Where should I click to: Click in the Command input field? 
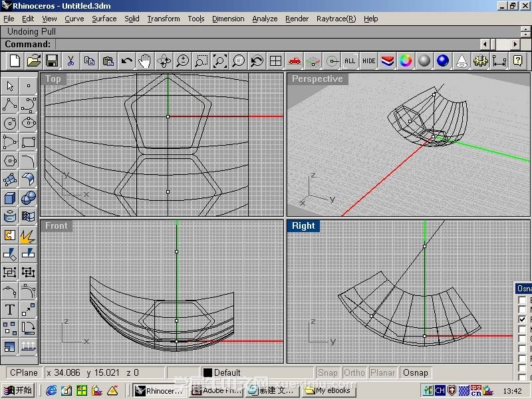point(268,44)
